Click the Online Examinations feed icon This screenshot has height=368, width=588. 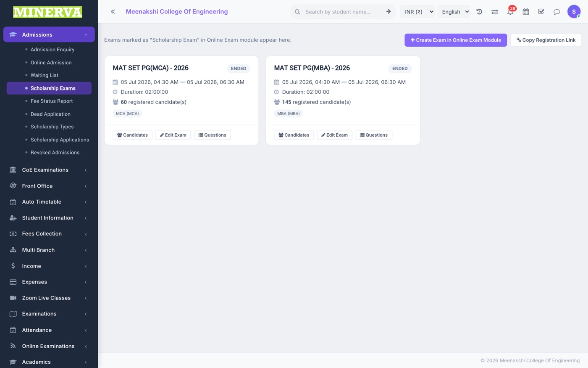click(x=13, y=346)
